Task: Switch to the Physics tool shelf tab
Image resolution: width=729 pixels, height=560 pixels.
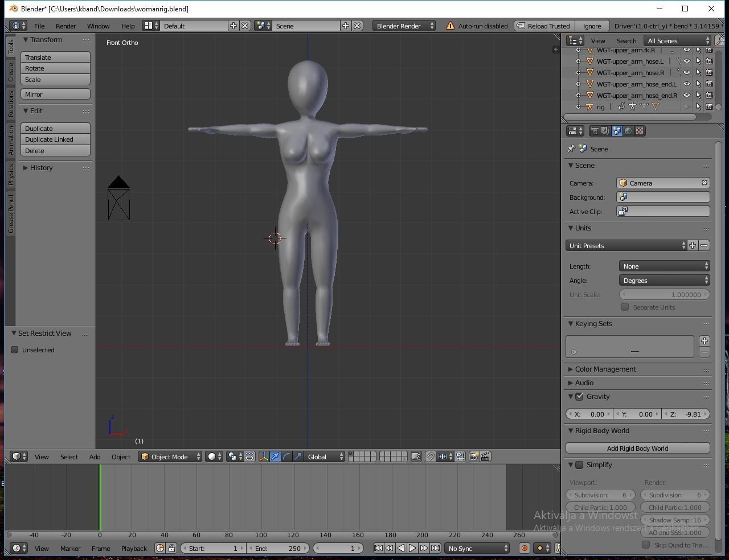Action: coord(10,174)
